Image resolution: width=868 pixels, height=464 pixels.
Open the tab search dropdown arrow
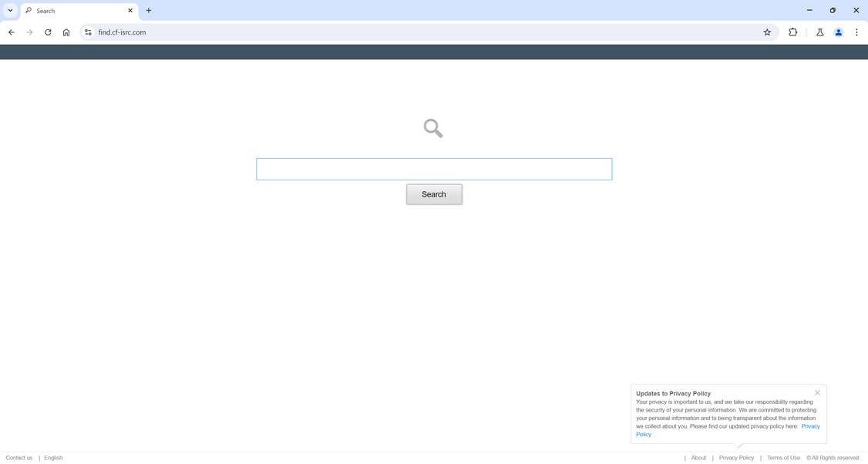[10, 11]
